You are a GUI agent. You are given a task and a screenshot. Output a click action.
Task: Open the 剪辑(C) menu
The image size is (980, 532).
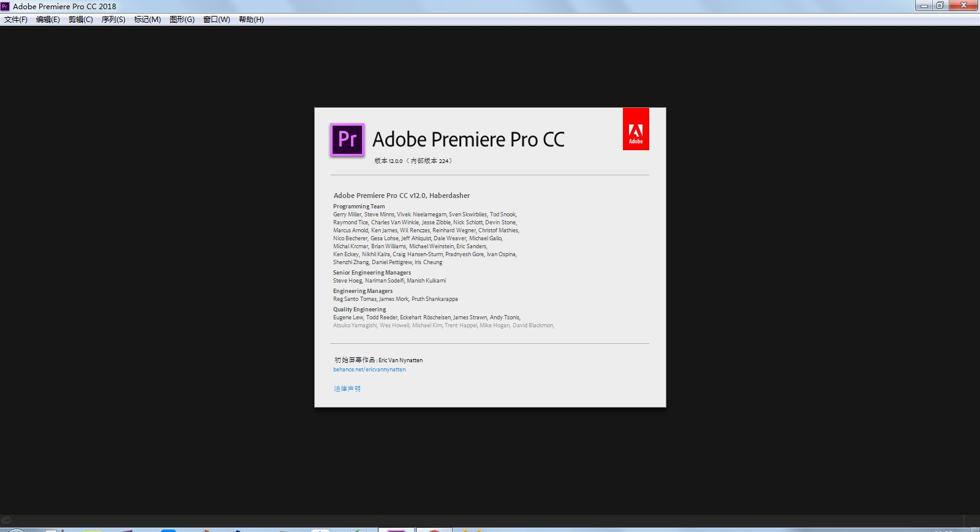pyautogui.click(x=81, y=20)
